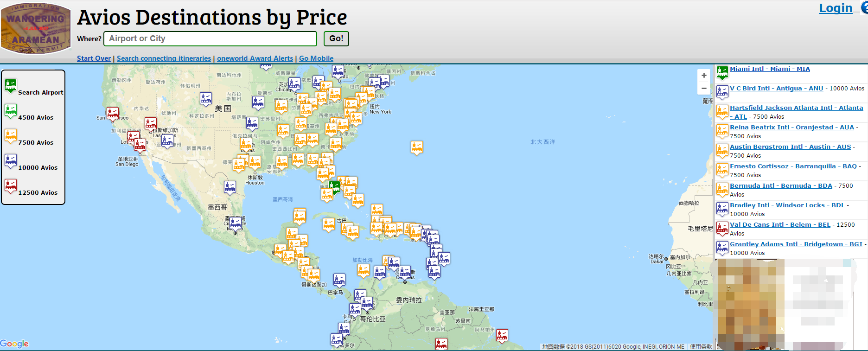
Task: Click the 12500 Avios legend icon
Action: (x=11, y=186)
